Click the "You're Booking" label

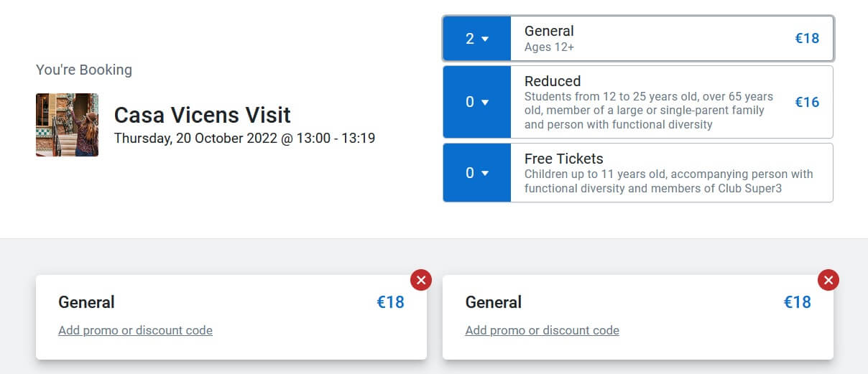click(84, 70)
